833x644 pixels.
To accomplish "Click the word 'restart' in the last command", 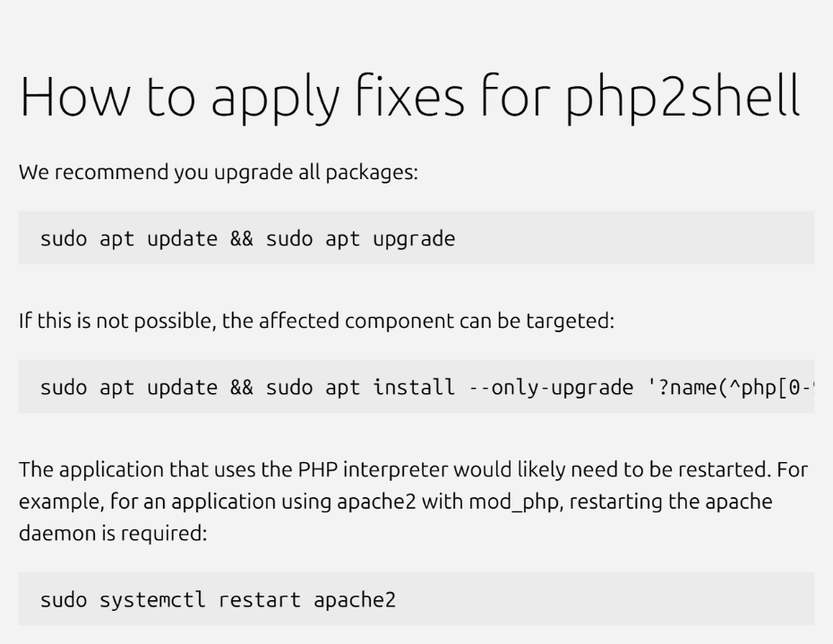I will (260, 600).
